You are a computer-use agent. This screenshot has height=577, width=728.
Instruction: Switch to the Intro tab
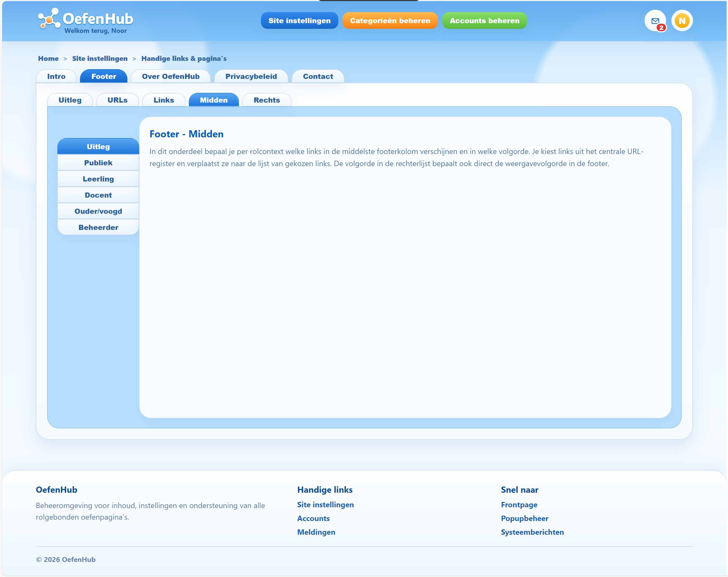(56, 76)
